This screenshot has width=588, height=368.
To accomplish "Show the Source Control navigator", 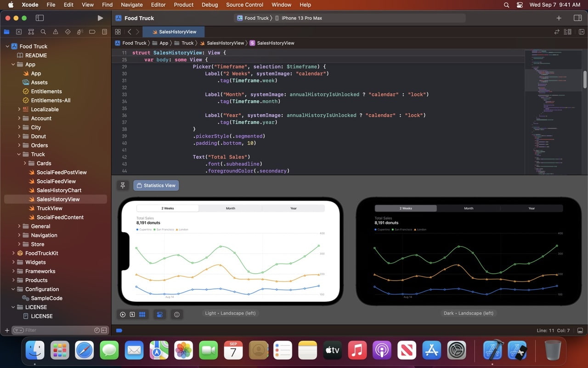I will (x=18, y=32).
